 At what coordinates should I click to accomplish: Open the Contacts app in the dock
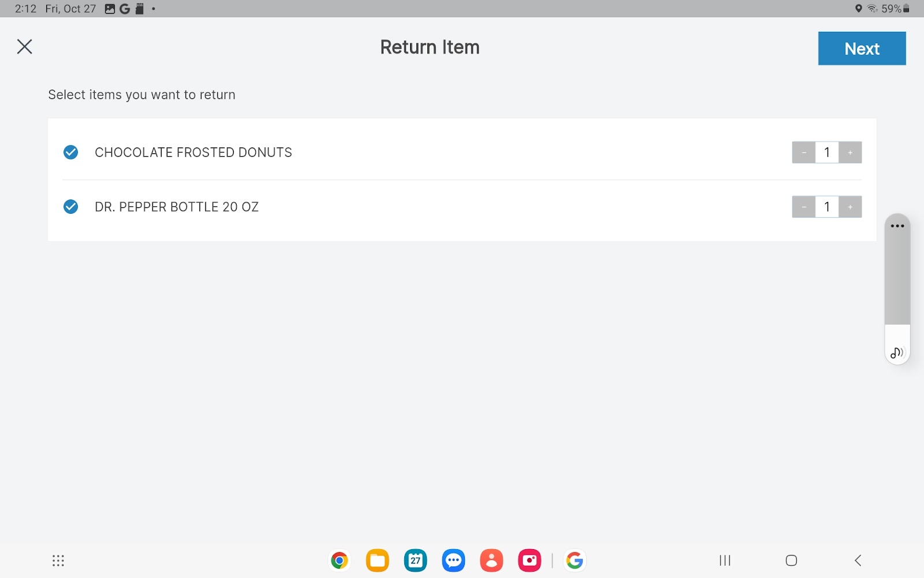(491, 560)
